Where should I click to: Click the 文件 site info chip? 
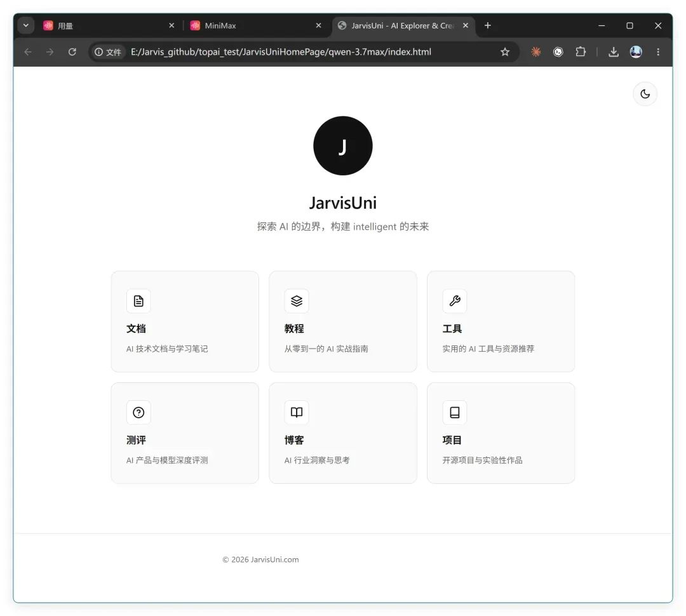pyautogui.click(x=108, y=52)
